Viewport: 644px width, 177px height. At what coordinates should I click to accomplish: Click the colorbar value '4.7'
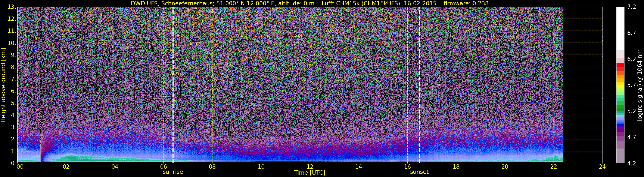pos(632,137)
